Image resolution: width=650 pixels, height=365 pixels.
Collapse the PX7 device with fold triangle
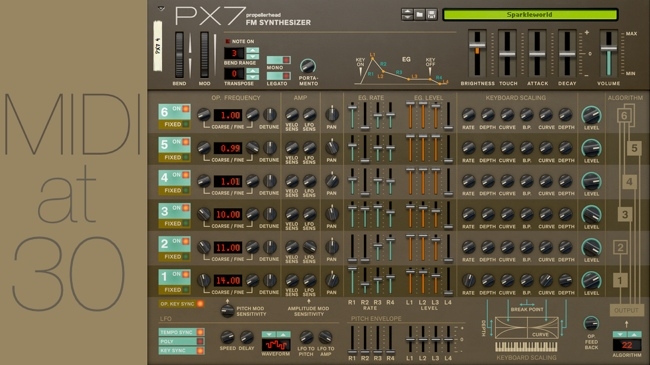coord(161,8)
